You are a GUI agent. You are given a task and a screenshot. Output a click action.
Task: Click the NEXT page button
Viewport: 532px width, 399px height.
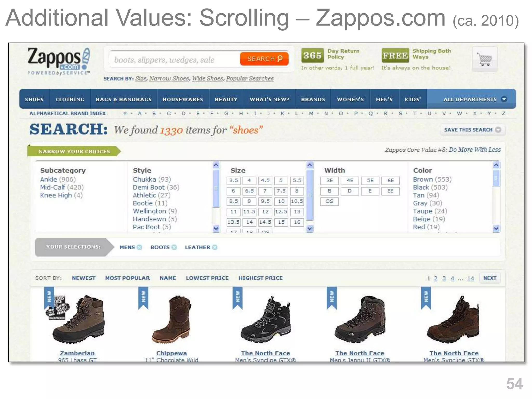coord(490,278)
